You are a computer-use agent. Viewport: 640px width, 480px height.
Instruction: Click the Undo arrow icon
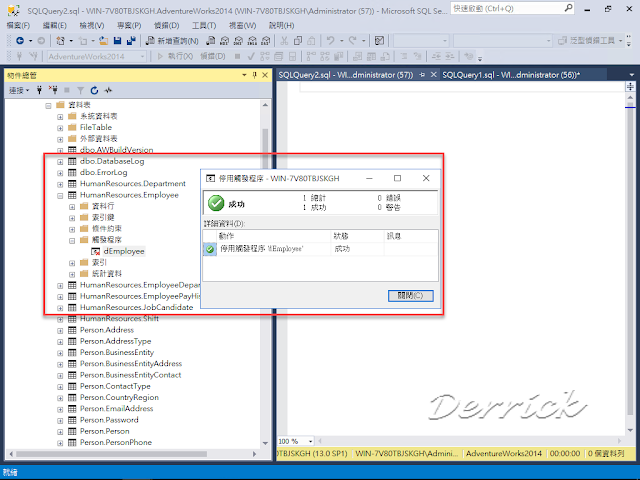pos(330,40)
